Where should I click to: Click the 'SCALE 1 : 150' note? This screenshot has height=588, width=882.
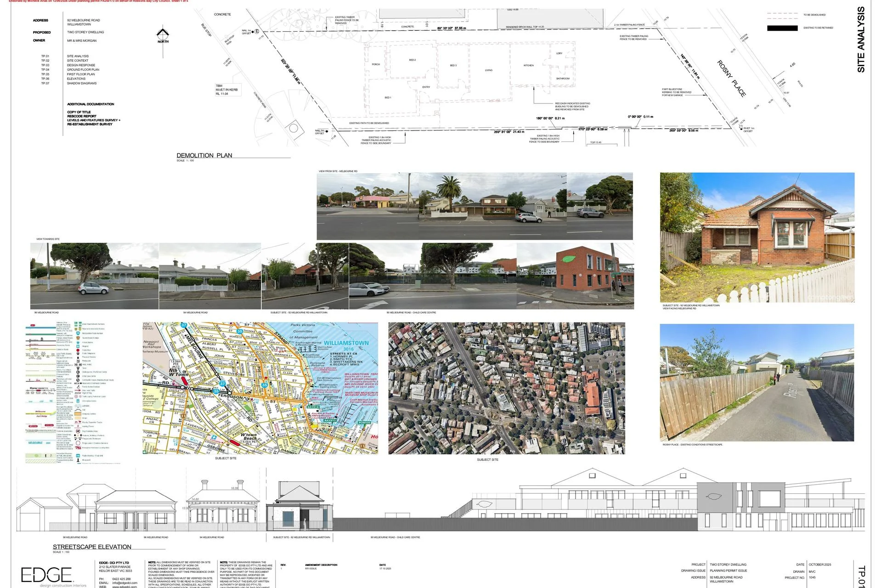[x=62, y=552]
